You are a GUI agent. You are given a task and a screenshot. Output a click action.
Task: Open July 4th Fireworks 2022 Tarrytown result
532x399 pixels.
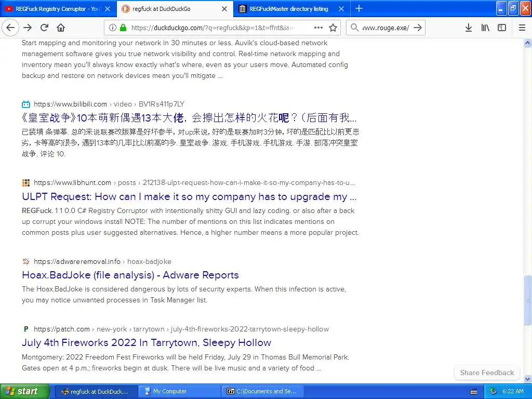[x=147, y=343]
